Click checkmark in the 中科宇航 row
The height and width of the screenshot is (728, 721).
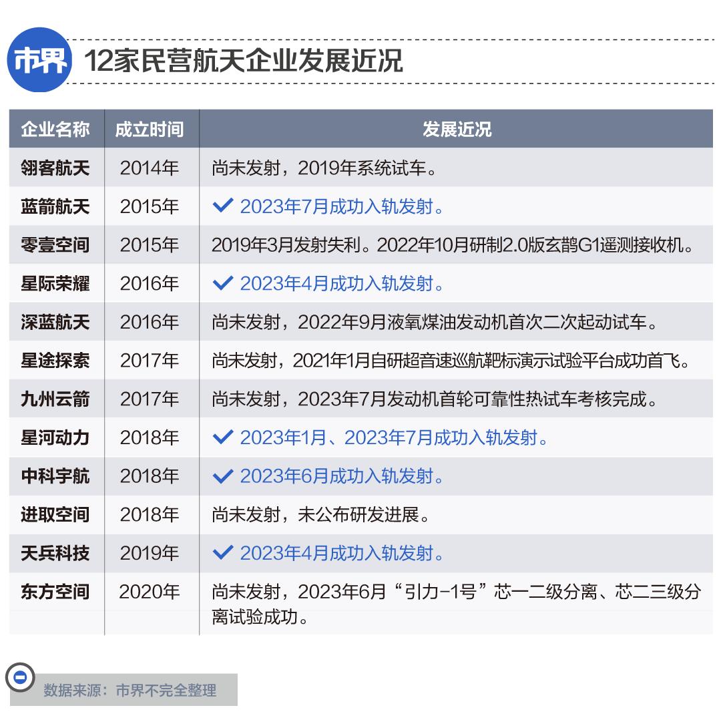click(223, 476)
